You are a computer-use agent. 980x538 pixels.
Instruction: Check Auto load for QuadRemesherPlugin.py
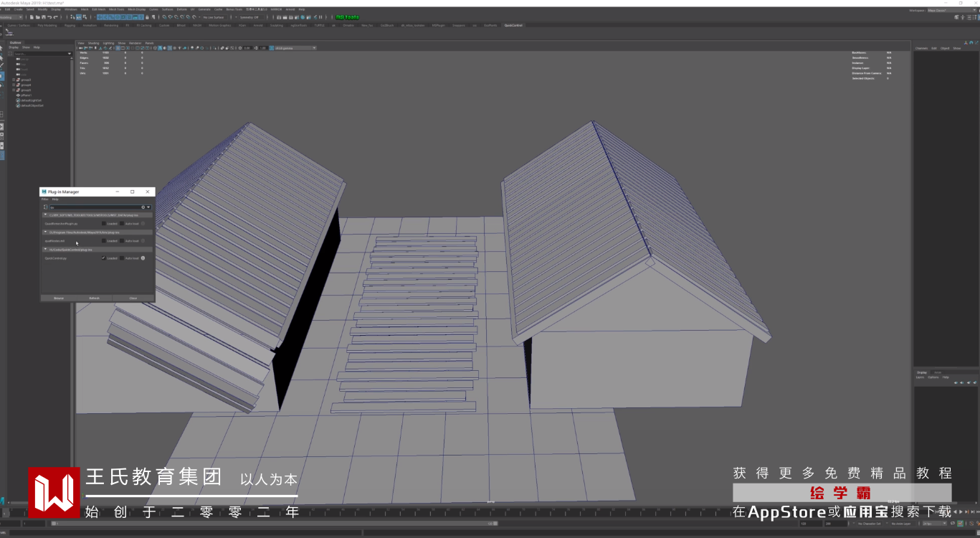122,224
